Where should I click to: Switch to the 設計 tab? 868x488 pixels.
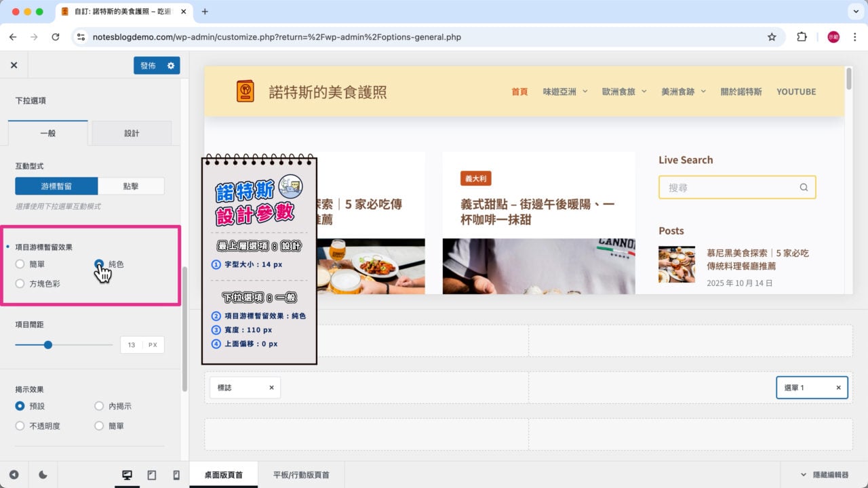click(132, 133)
